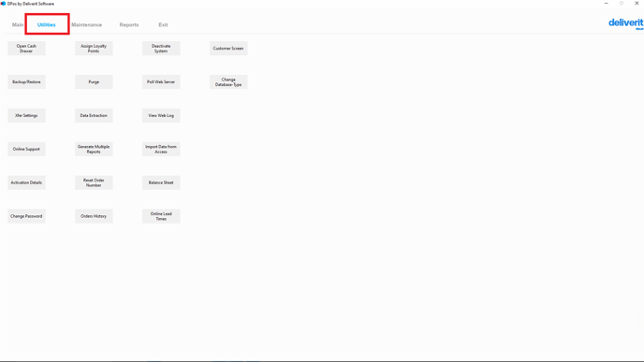Click the Open Cash Drawer button
Image resolution: width=644 pixels, height=362 pixels.
26,49
